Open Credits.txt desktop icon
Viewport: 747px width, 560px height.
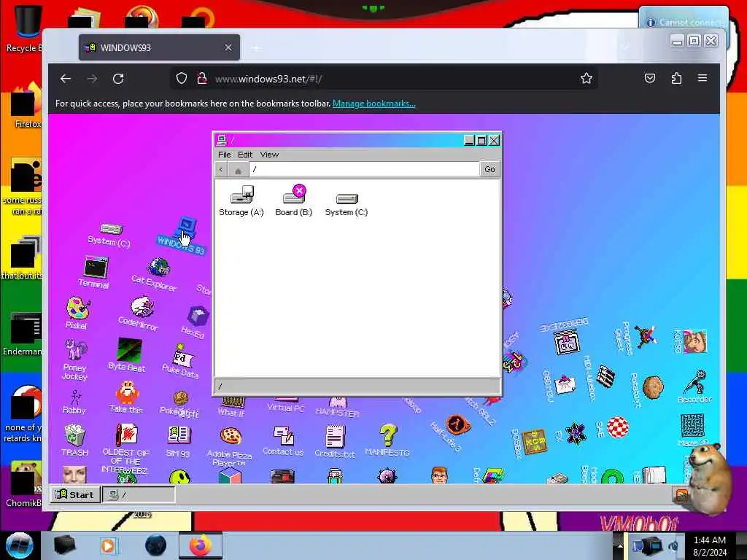coord(335,441)
